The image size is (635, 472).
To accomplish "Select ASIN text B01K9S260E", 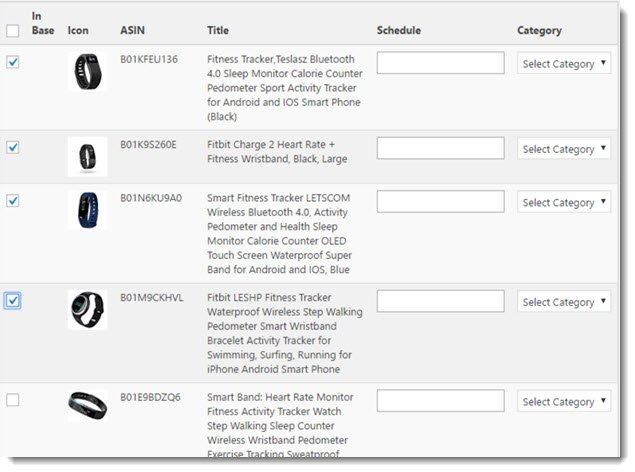I will [x=148, y=145].
